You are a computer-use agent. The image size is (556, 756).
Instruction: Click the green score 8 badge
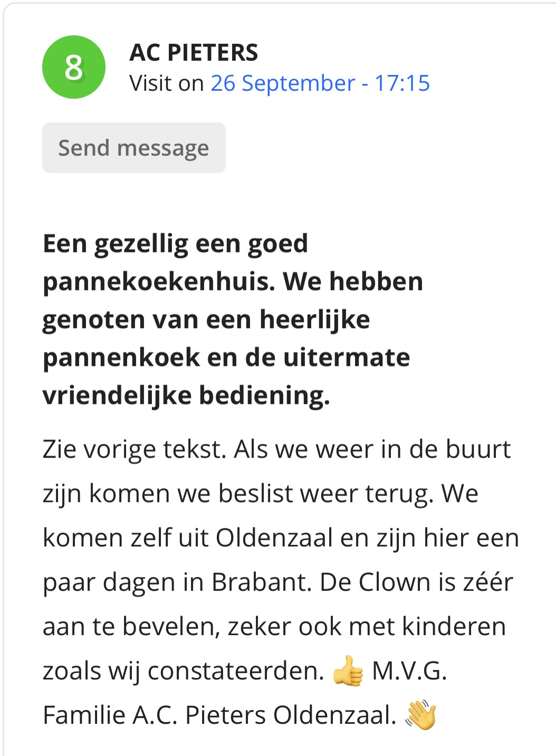pos(74,67)
